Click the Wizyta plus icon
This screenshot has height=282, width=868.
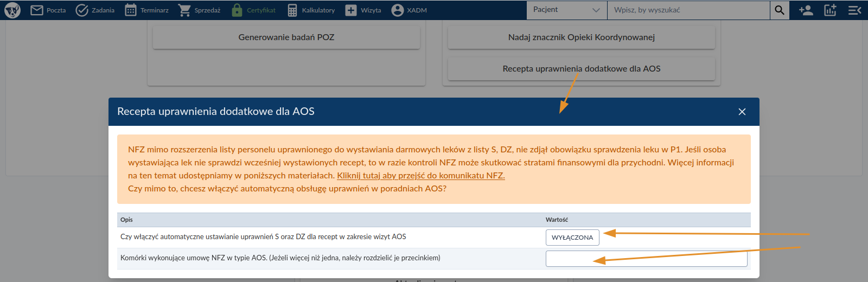(351, 10)
